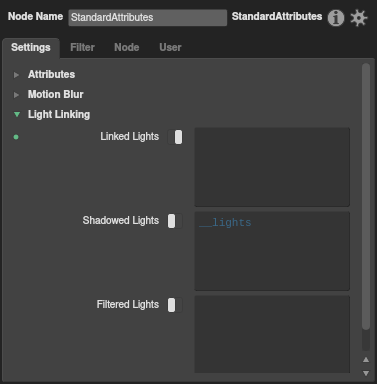Enable the Shadowed Lights switch

[175, 221]
